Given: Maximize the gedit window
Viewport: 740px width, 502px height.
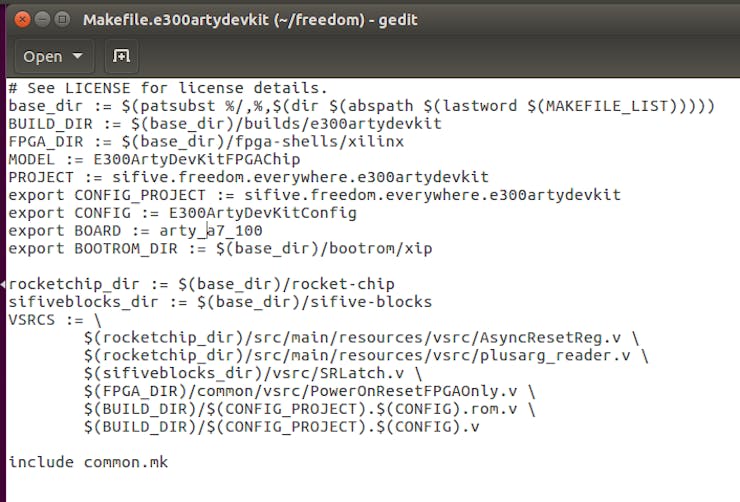Looking at the screenshot, I should pyautogui.click(x=62, y=19).
